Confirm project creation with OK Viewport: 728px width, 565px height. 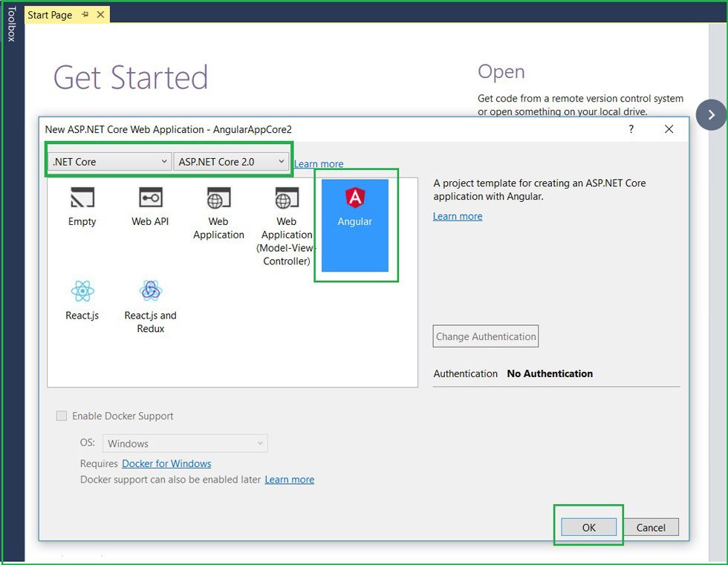(588, 527)
